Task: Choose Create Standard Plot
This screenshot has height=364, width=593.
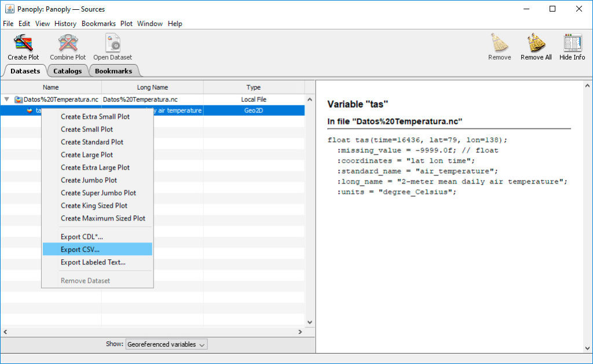Action: 97,142
